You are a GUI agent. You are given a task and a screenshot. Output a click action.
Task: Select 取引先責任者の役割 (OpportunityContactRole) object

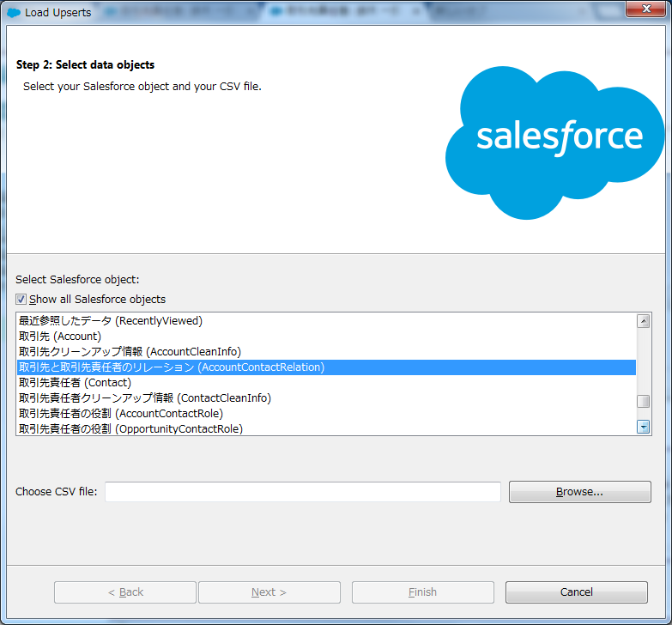pos(326,428)
